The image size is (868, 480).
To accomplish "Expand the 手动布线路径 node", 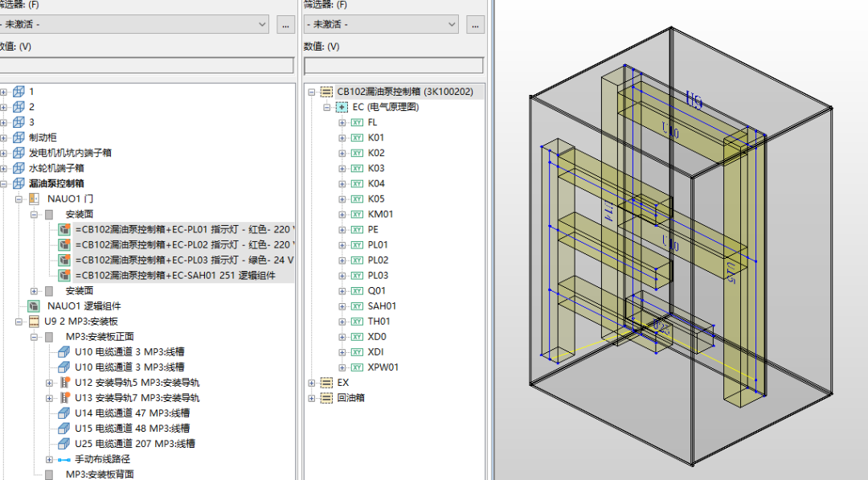I will click(x=49, y=459).
